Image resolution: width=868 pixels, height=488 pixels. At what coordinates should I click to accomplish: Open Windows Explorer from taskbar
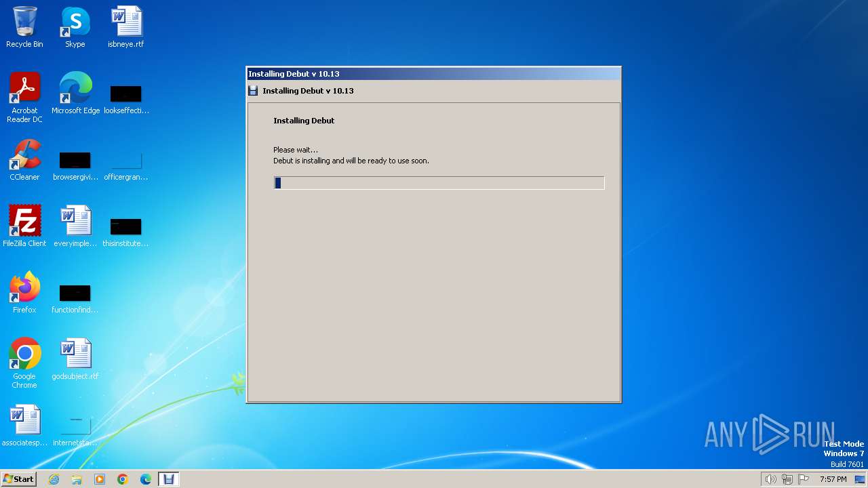(77, 479)
